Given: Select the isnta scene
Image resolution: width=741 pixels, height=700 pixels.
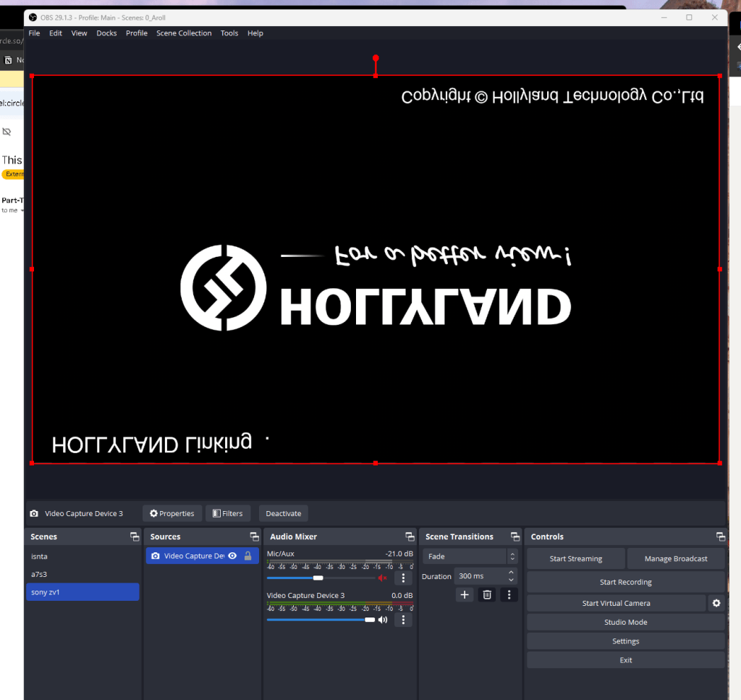Looking at the screenshot, I should coord(82,557).
